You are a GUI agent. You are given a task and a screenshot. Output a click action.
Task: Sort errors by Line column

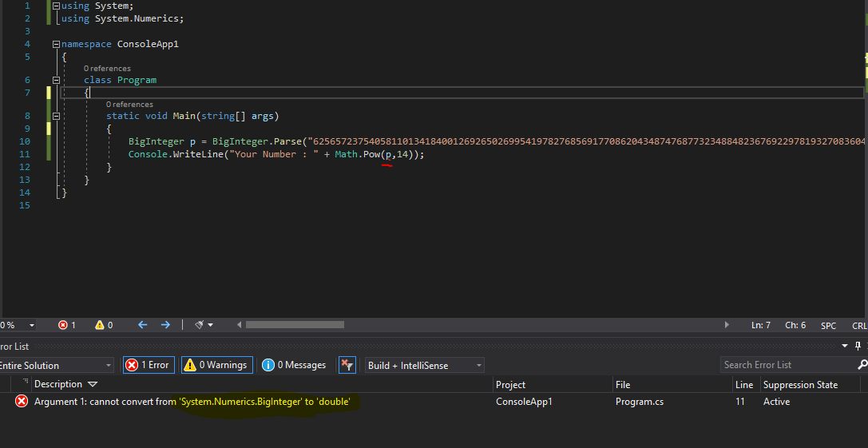[744, 384]
